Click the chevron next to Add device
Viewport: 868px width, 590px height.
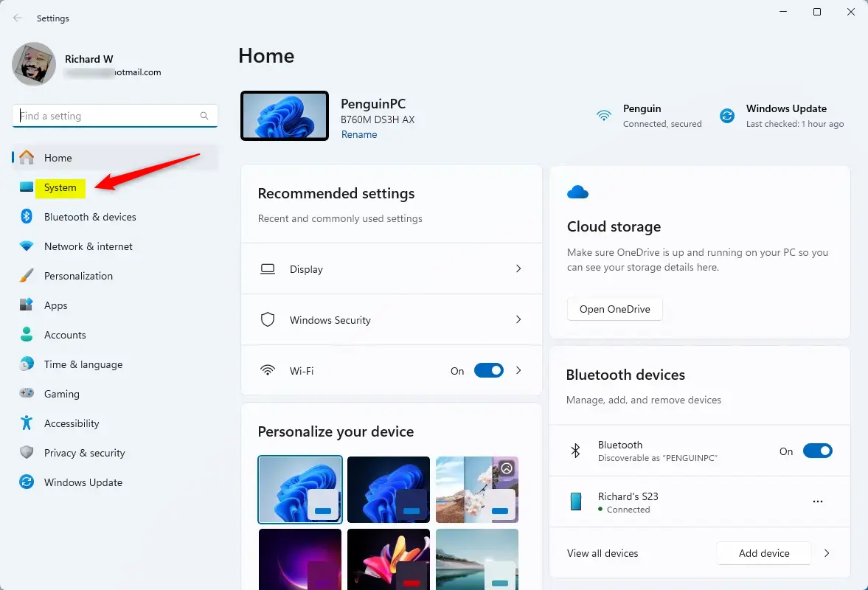pyautogui.click(x=827, y=553)
